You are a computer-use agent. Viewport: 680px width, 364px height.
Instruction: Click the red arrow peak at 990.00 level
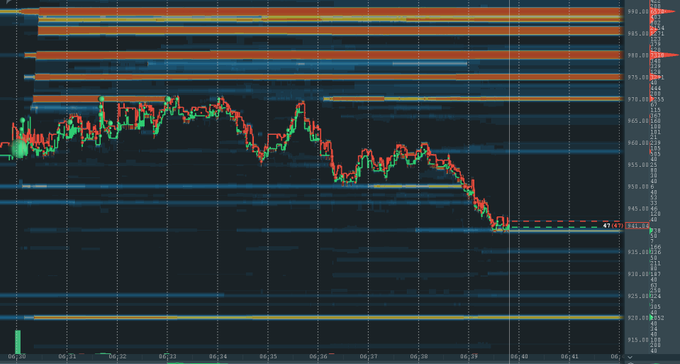pos(664,11)
